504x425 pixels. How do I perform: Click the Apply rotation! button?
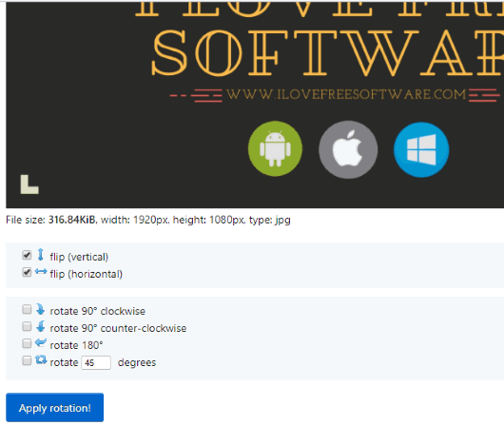(x=54, y=407)
